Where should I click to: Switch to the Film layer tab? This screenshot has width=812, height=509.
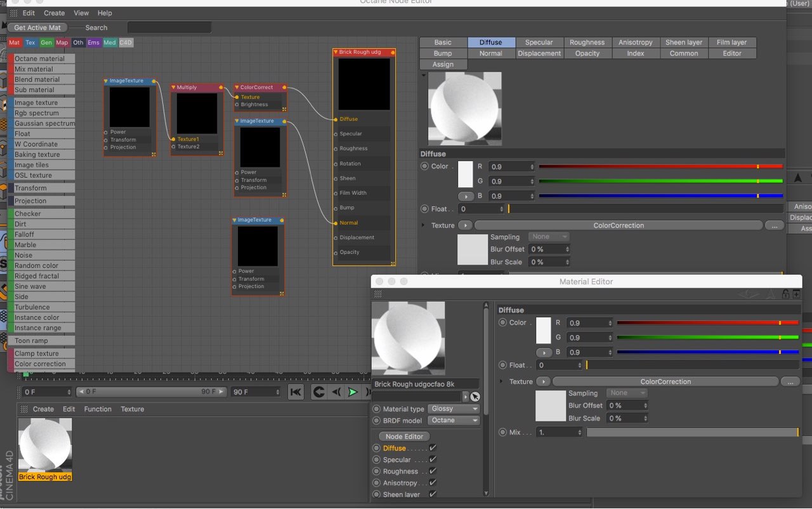coord(732,43)
